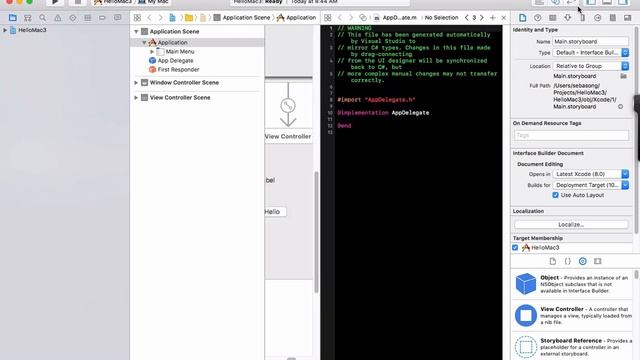This screenshot has width=640, height=360.
Task: Collapse the Application Scene disclosure triangle
Action: coord(136,31)
